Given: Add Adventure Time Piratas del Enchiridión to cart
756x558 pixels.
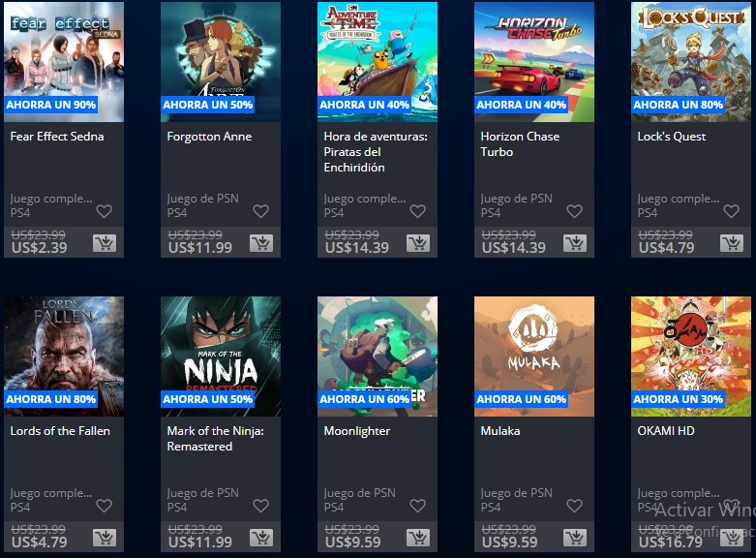Looking at the screenshot, I should click(418, 243).
